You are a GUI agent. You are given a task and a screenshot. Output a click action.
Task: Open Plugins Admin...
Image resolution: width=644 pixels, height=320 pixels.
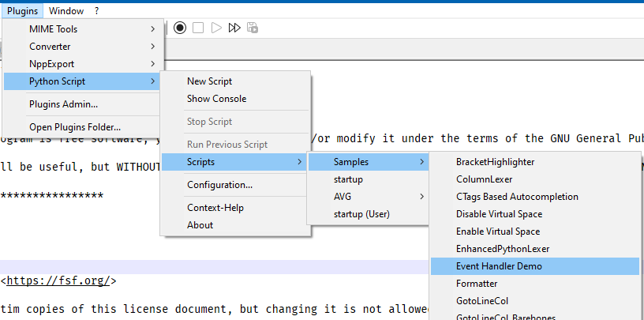pyautogui.click(x=84, y=104)
